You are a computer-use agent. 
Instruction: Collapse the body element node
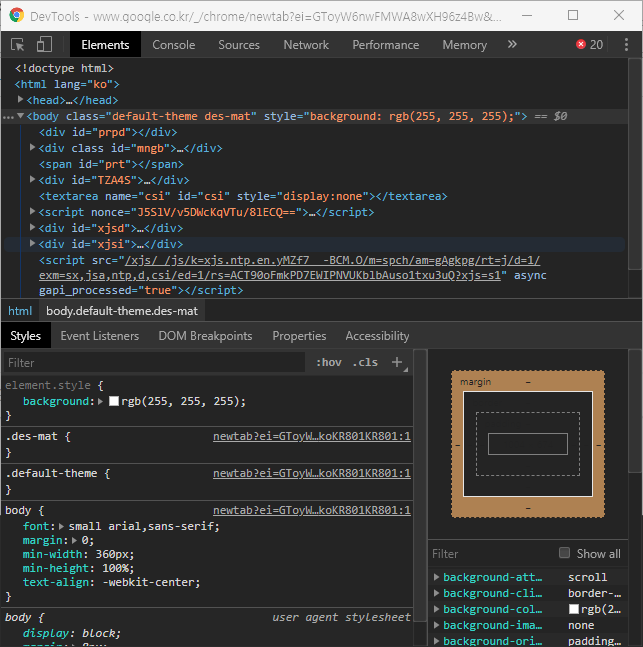pos(20,116)
